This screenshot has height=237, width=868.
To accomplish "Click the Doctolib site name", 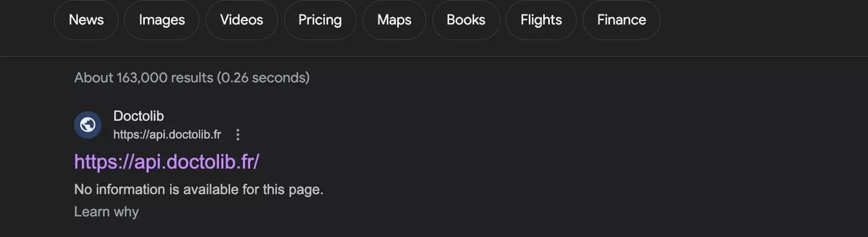I will point(138,116).
